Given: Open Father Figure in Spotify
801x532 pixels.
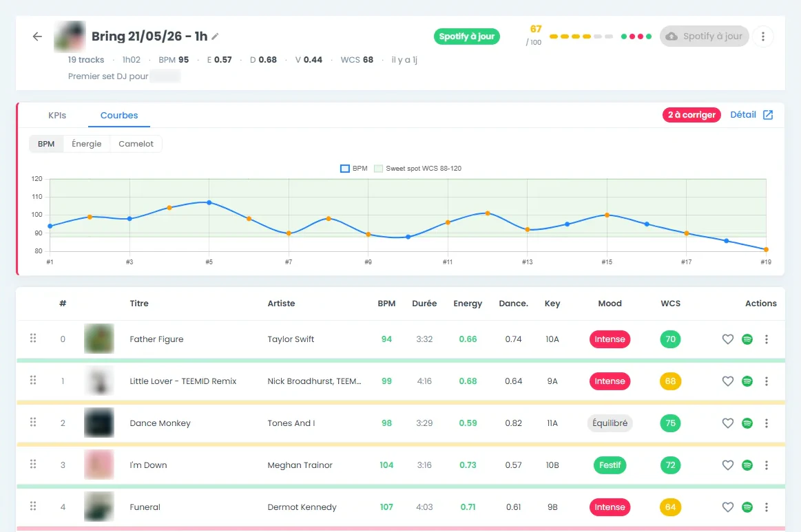Looking at the screenshot, I should pos(747,339).
